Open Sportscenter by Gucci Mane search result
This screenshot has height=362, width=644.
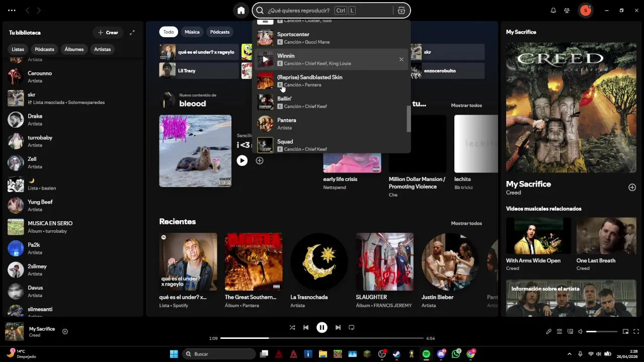[332, 38]
